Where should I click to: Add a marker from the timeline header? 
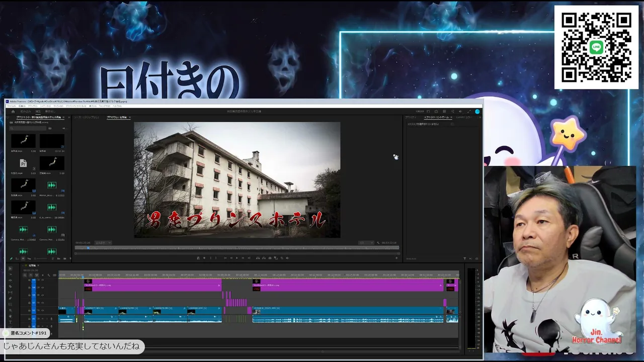[x=42, y=275]
